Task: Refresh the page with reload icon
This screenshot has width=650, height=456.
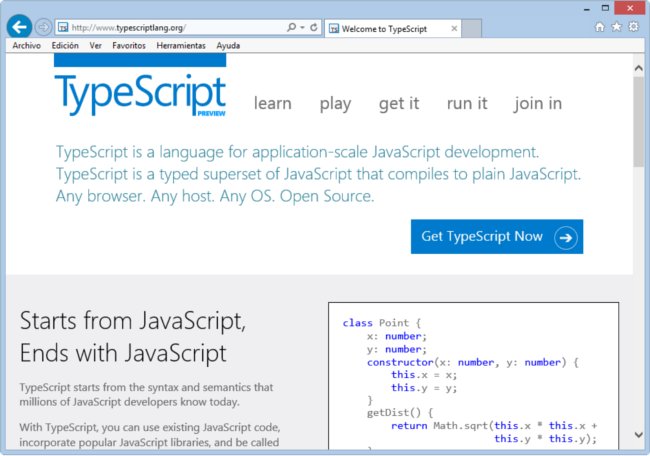Action: (x=314, y=27)
